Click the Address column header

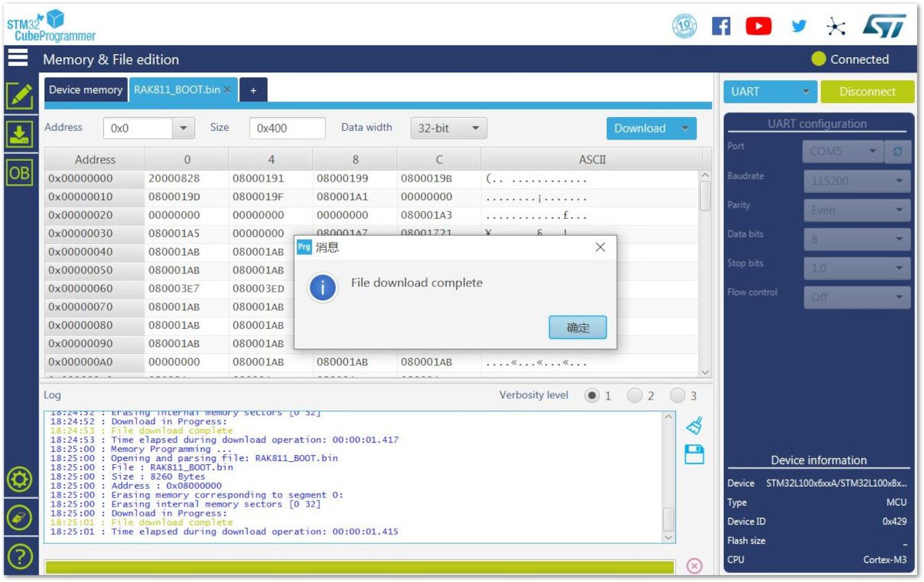pyautogui.click(x=95, y=159)
